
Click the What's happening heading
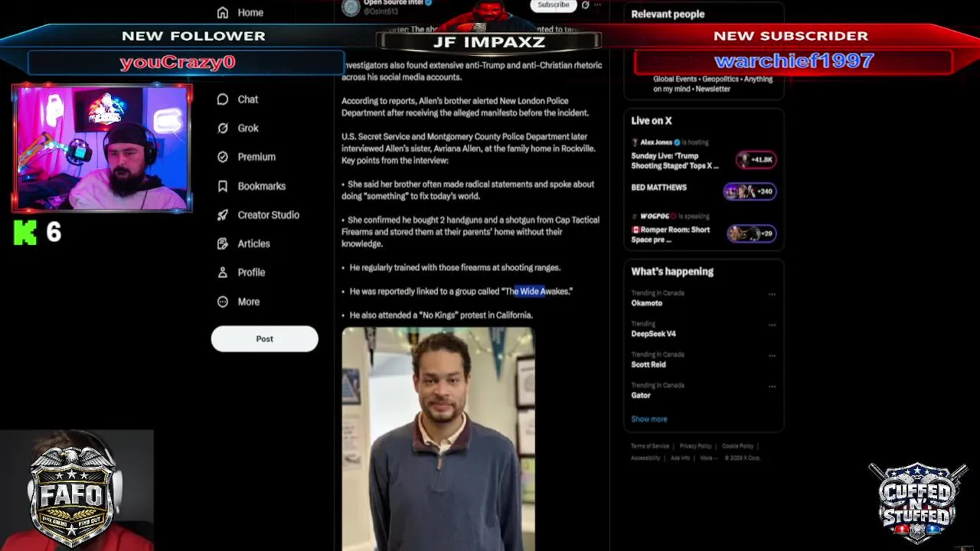click(x=672, y=271)
